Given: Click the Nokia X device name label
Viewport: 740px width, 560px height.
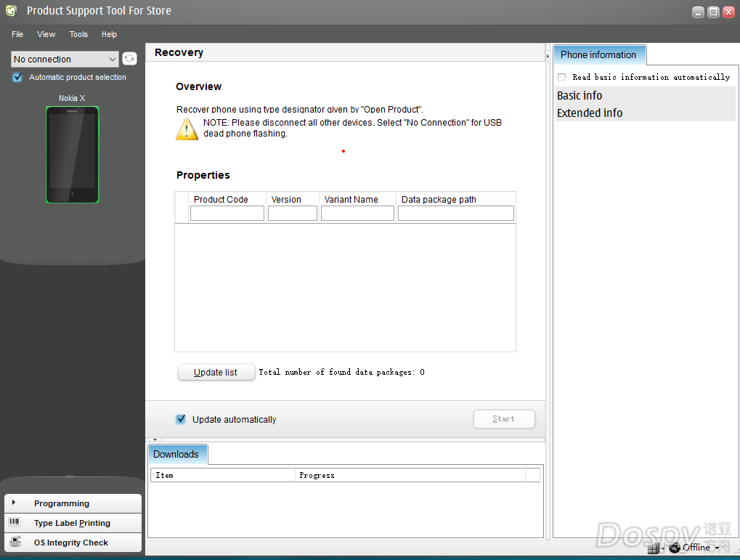Looking at the screenshot, I should 72,98.
